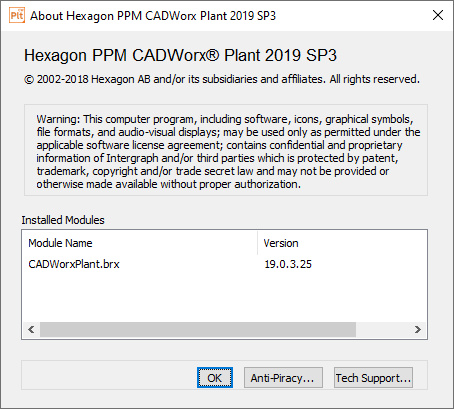This screenshot has height=409, width=454.
Task: Confirm with the OK button
Action: point(215,378)
